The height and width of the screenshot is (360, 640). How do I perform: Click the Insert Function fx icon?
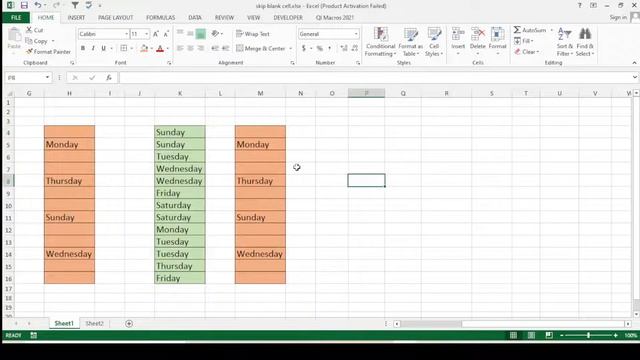coord(109,78)
